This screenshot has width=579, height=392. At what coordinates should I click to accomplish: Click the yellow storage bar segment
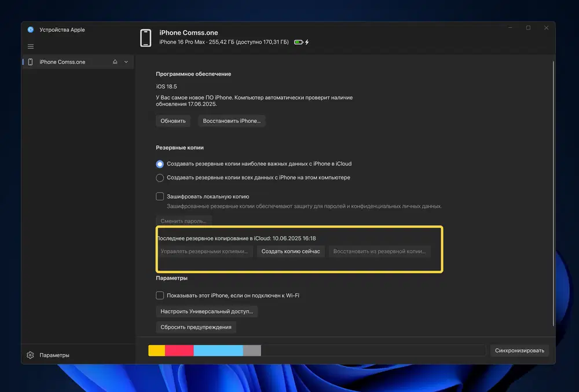coord(156,351)
